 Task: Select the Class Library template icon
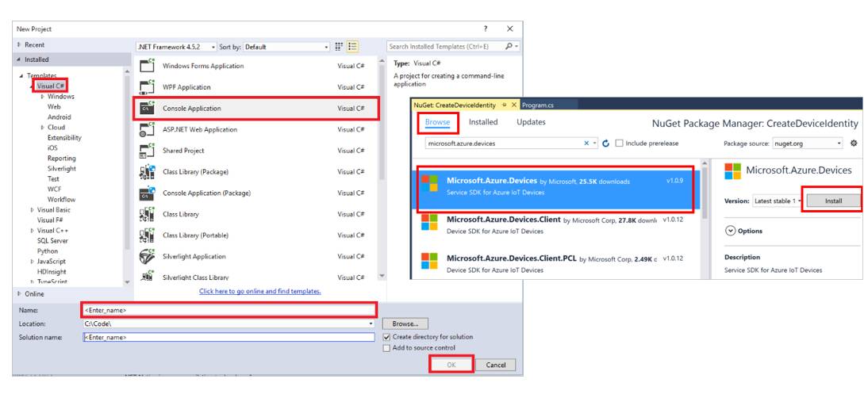coord(148,214)
